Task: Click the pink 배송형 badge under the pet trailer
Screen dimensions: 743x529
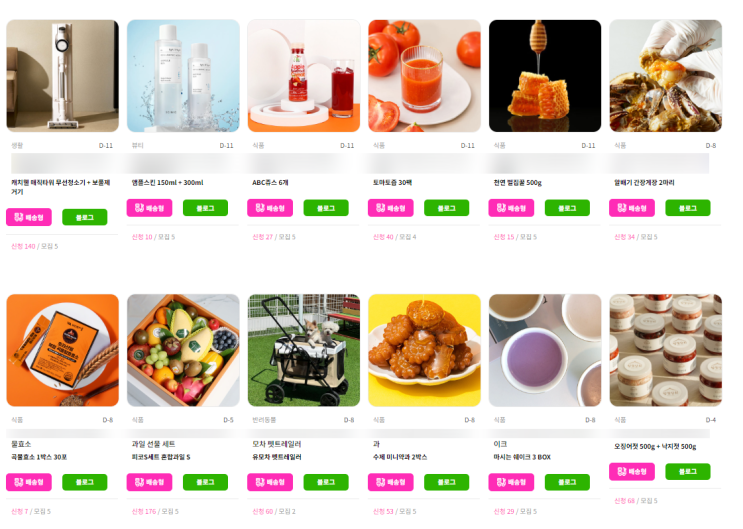Action: tap(270, 482)
